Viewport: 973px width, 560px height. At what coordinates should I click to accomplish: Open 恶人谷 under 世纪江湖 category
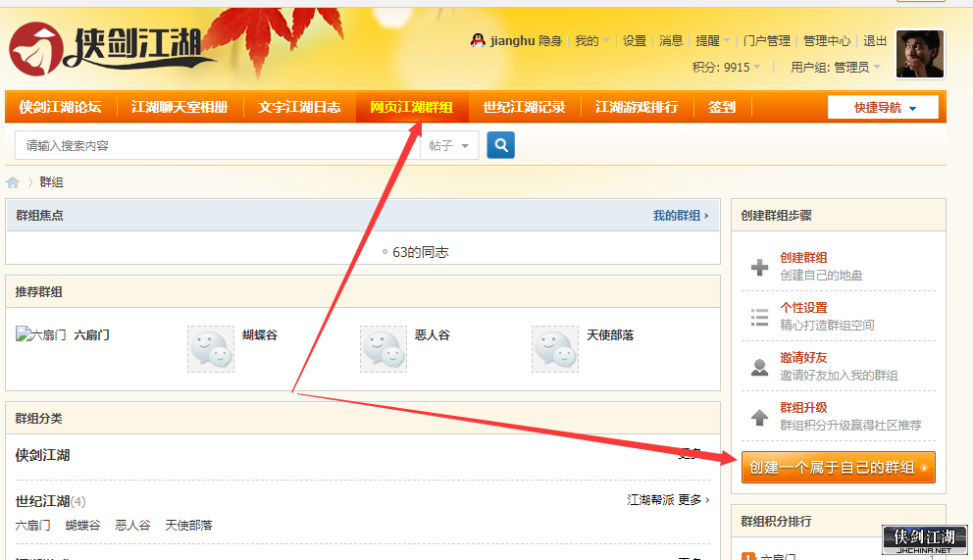tap(132, 526)
